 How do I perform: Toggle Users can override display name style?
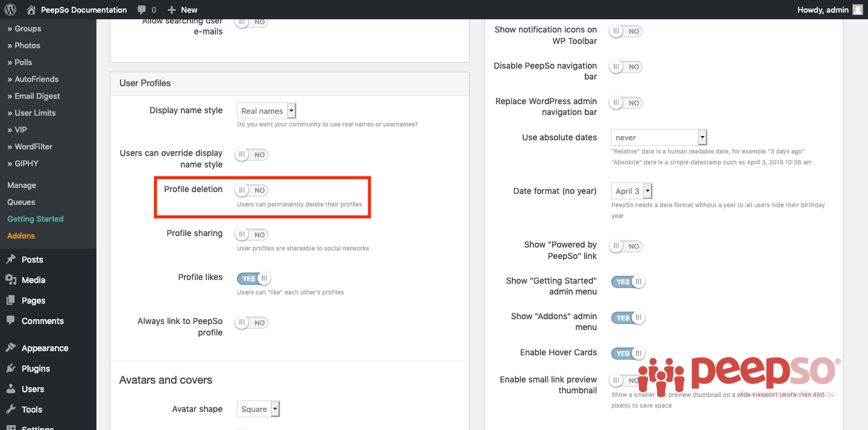pyautogui.click(x=251, y=155)
